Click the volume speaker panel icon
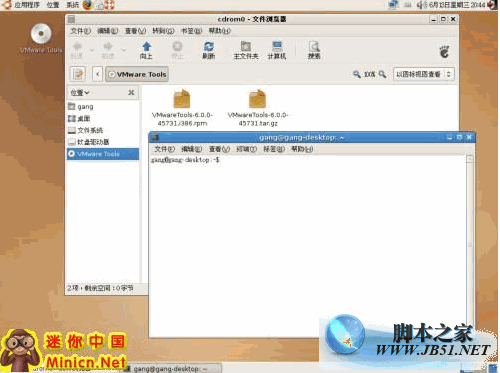 tap(422, 5)
